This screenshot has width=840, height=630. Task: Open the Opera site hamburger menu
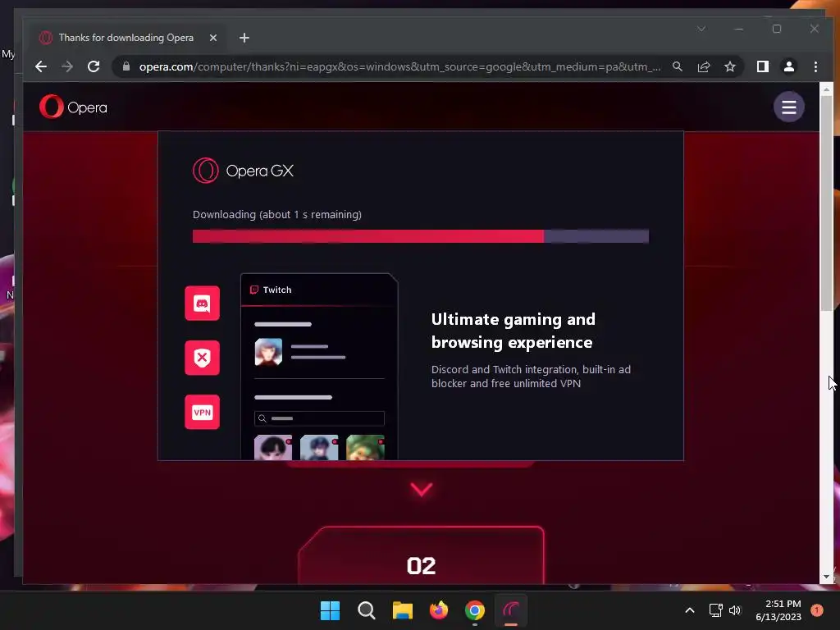point(788,107)
